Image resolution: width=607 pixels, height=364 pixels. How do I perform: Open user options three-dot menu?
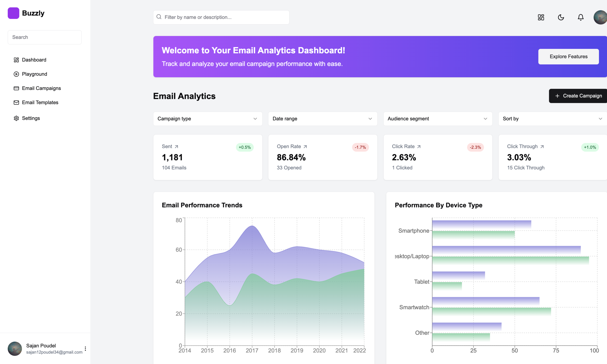tap(85, 348)
